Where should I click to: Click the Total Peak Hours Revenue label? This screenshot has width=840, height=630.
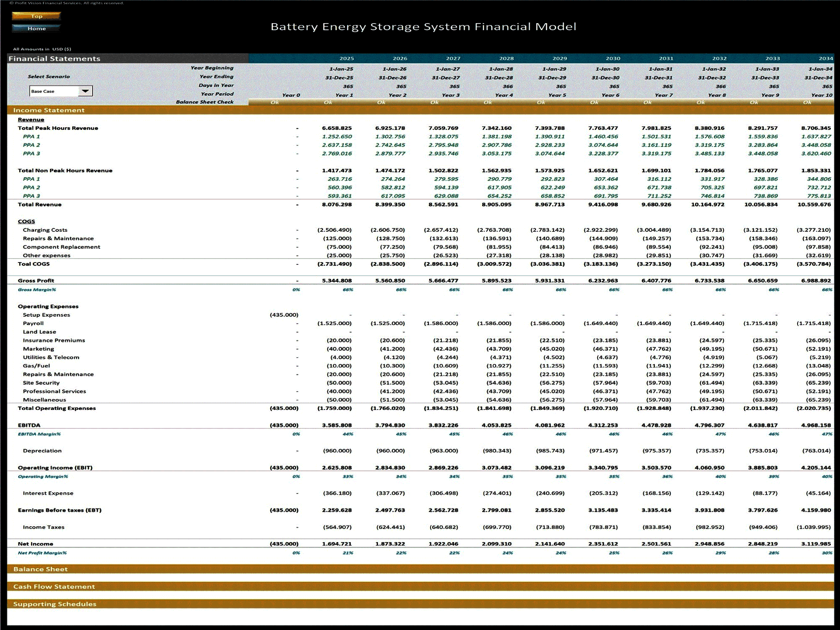[58, 128]
